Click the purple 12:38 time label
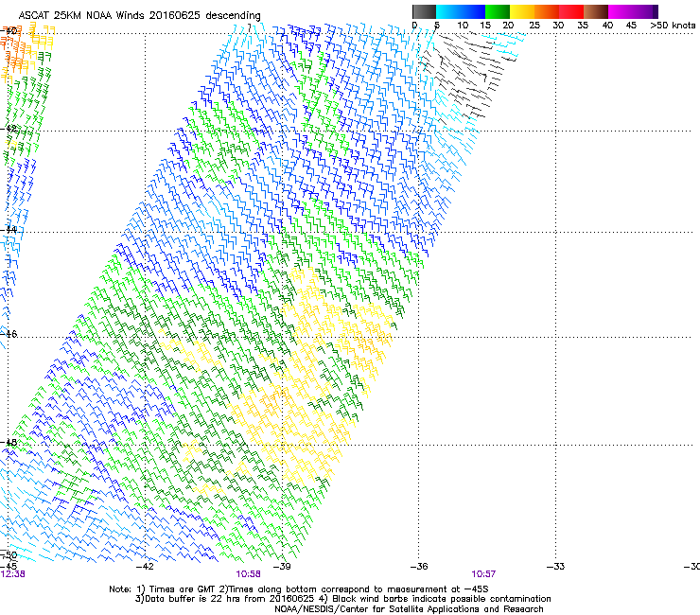The width and height of the screenshot is (700, 615). pos(12,574)
